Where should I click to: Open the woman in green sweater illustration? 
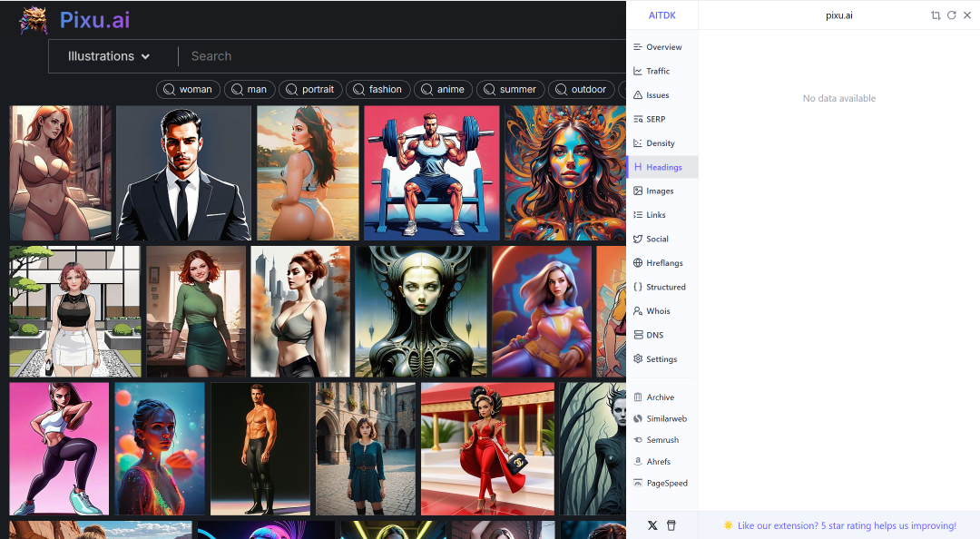point(196,311)
